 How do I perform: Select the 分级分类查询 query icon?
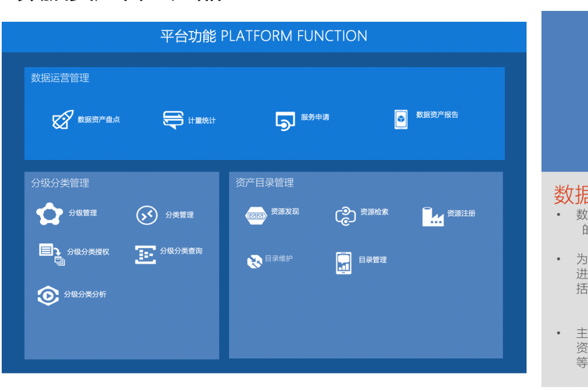(x=145, y=254)
